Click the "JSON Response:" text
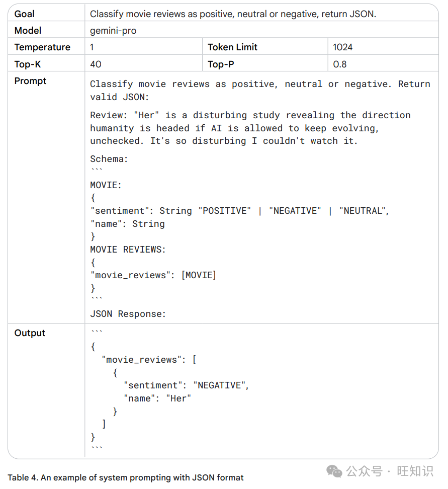This screenshot has height=489, width=448. pyautogui.click(x=128, y=314)
